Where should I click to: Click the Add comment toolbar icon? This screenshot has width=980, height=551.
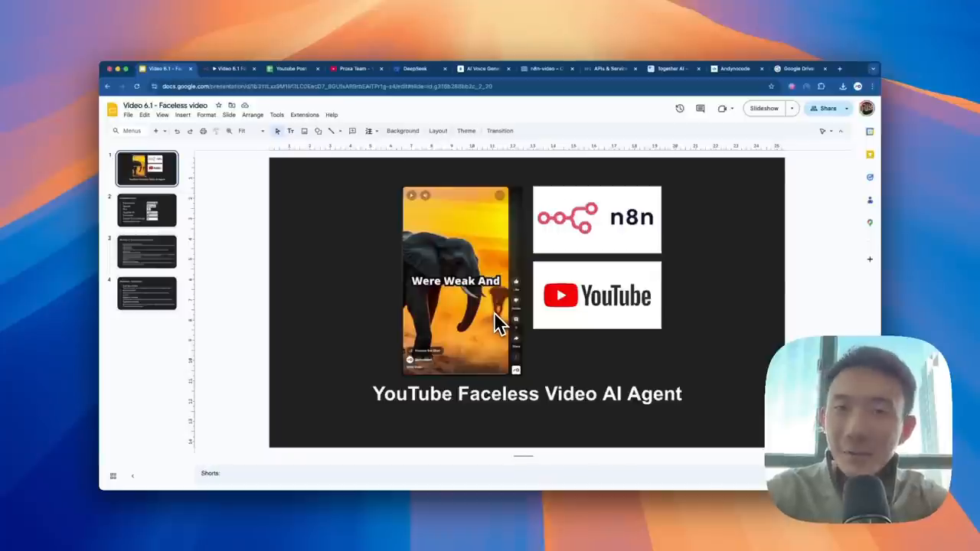[x=352, y=131]
